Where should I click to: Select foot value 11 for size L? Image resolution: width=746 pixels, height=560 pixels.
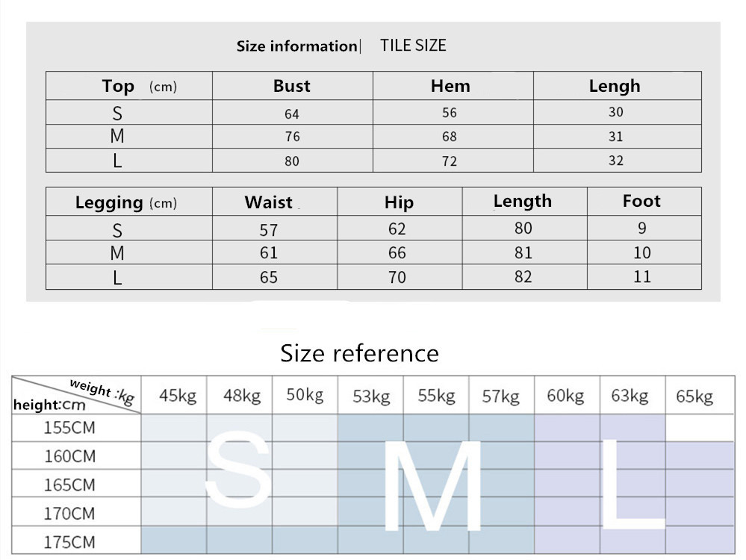pyautogui.click(x=642, y=276)
